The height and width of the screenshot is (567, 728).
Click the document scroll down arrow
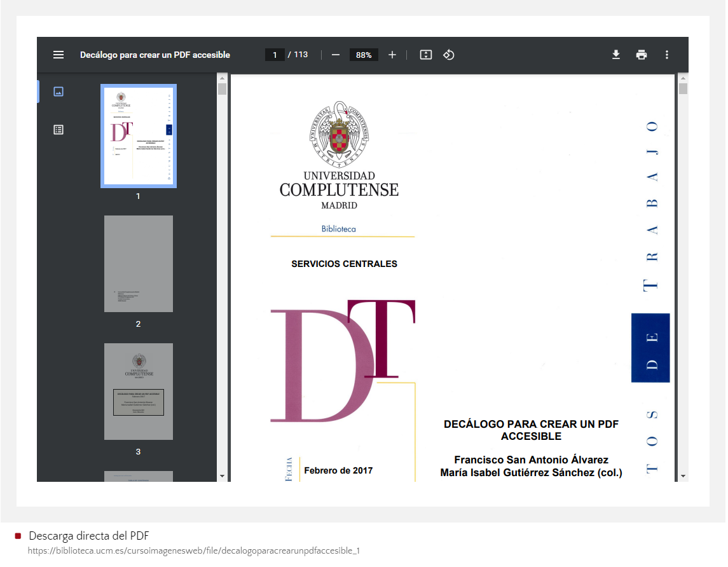click(683, 476)
